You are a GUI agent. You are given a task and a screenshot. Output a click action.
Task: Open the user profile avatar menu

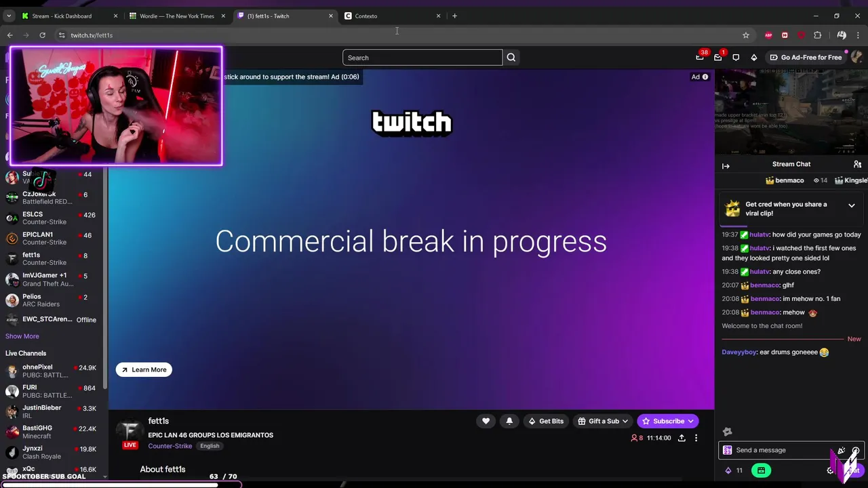click(x=856, y=58)
